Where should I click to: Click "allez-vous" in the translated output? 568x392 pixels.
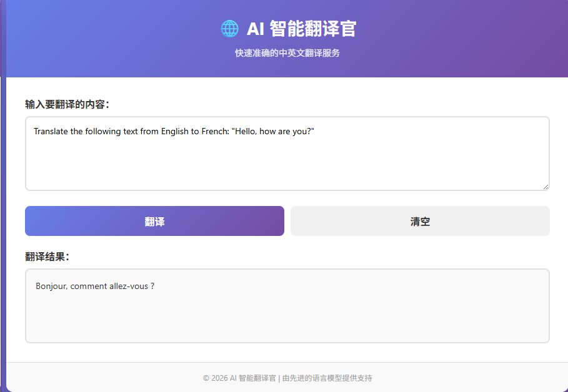[129, 286]
